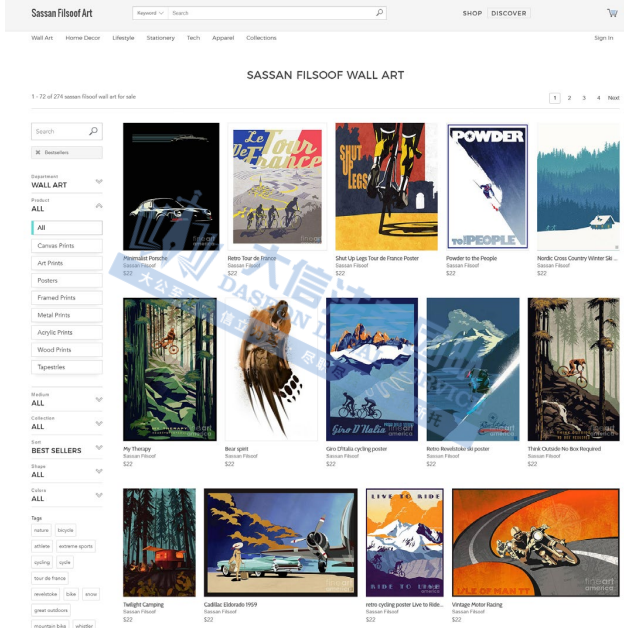Collapse the Product filter section

pyautogui.click(x=98, y=205)
